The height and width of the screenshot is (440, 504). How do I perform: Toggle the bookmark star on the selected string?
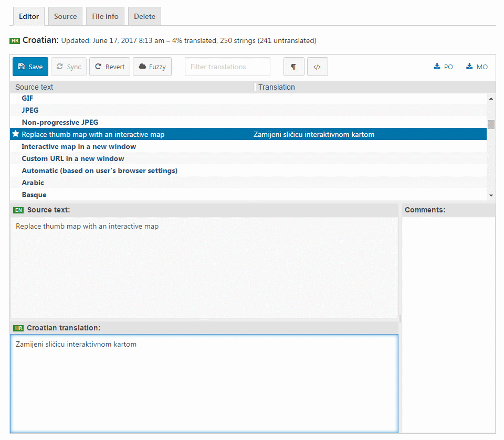click(x=15, y=134)
